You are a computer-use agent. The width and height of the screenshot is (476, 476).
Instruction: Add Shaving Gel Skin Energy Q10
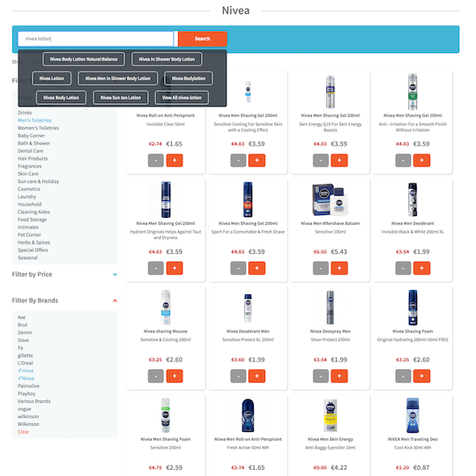coord(339,160)
